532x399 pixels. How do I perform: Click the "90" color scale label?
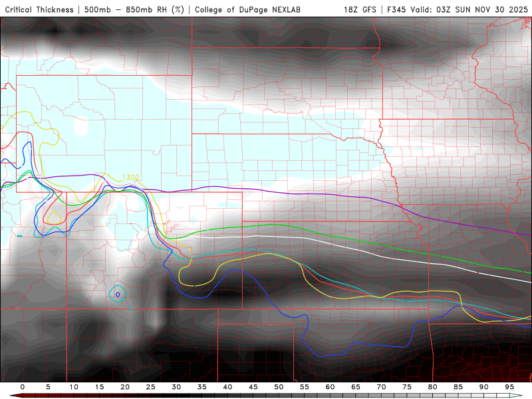tap(483, 387)
